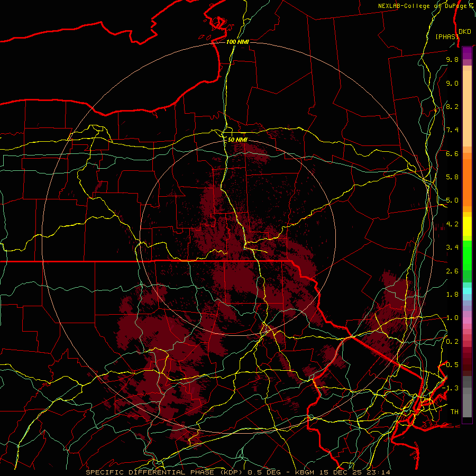Click the pink segment of the color bar
476x476 pixels.
coord(467,321)
